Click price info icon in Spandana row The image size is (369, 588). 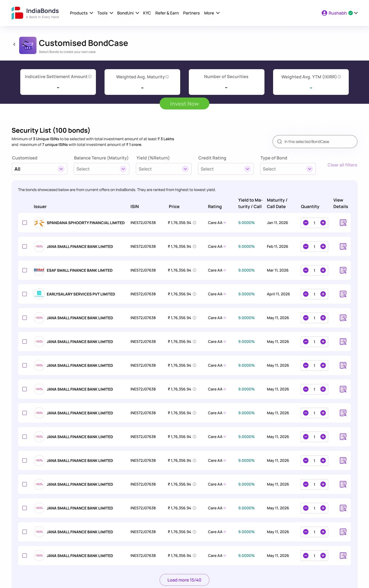click(194, 223)
